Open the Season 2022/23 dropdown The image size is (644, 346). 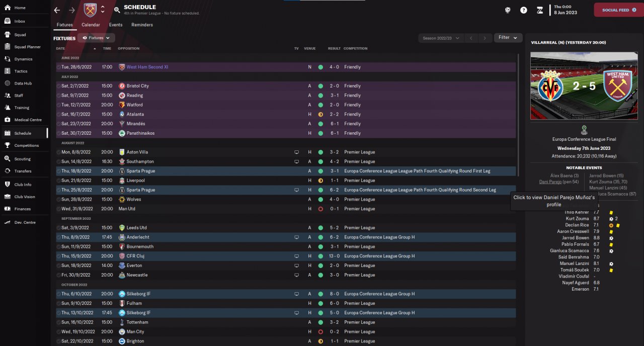(x=440, y=38)
